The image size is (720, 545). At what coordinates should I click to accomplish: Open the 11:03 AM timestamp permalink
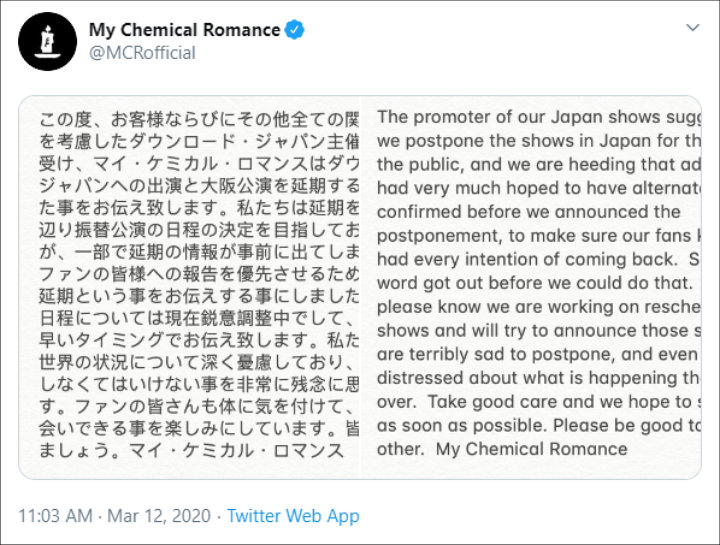(55, 516)
